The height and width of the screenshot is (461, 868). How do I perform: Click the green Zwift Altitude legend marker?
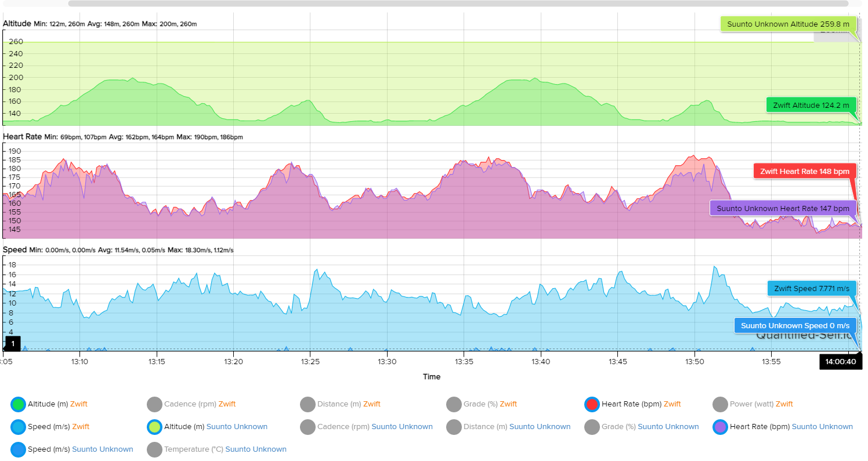[19, 404]
